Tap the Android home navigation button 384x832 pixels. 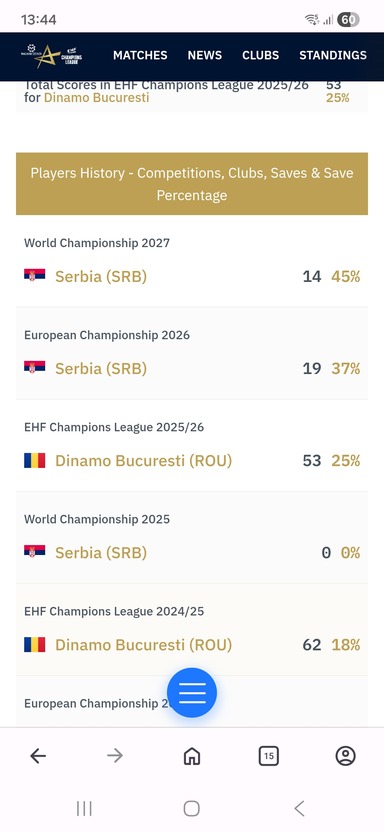pos(191,809)
